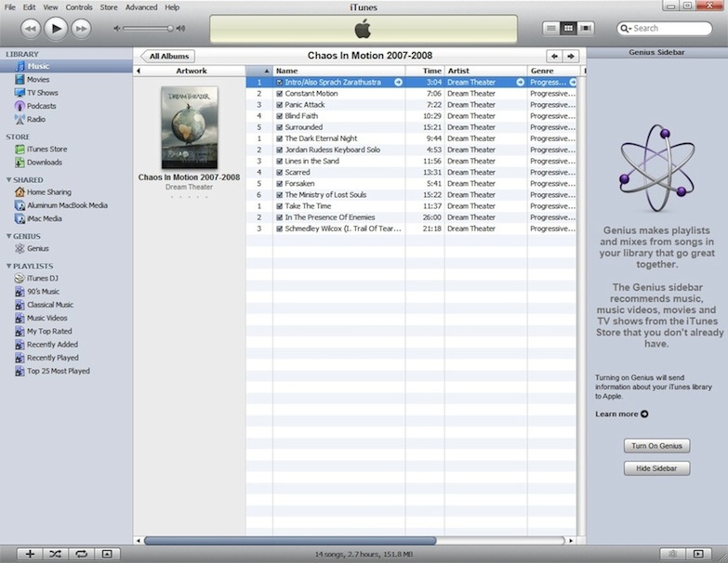Viewport: 728px width, 563px height.
Task: Open the Controls menu
Action: click(x=79, y=7)
